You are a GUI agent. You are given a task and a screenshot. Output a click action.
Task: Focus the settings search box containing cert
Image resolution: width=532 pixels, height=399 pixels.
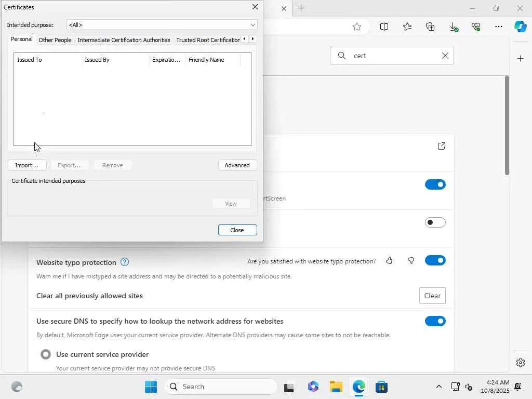point(392,56)
